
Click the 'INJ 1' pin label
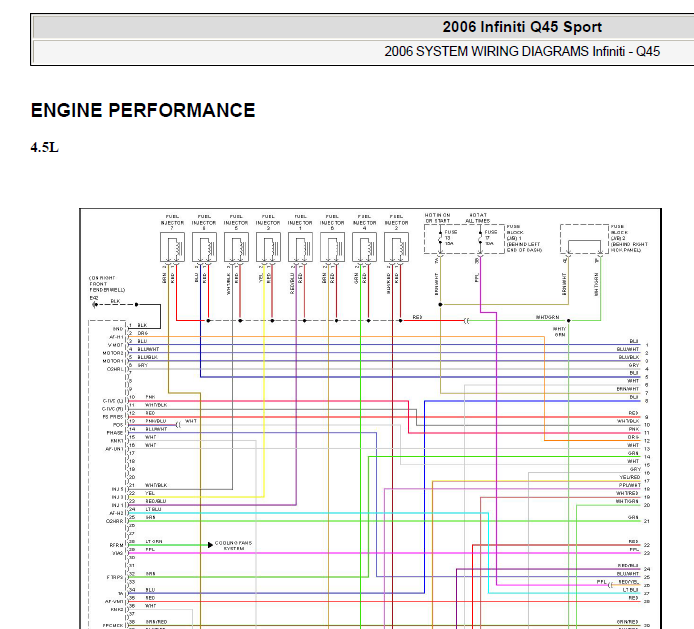point(118,505)
